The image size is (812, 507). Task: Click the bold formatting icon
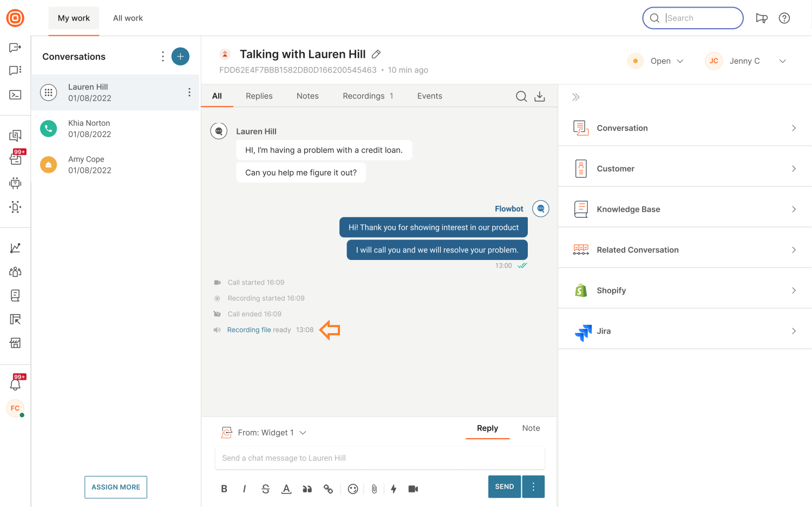224,489
